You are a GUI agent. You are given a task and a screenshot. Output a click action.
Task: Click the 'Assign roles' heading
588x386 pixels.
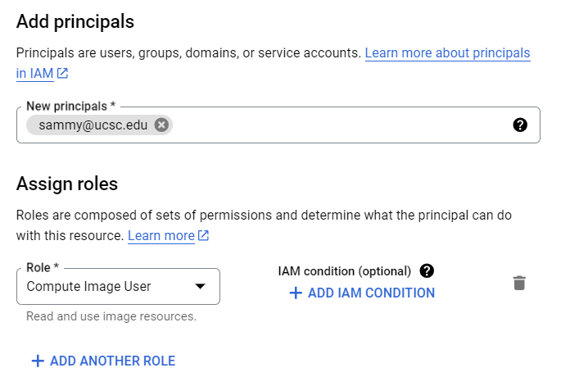tap(67, 184)
